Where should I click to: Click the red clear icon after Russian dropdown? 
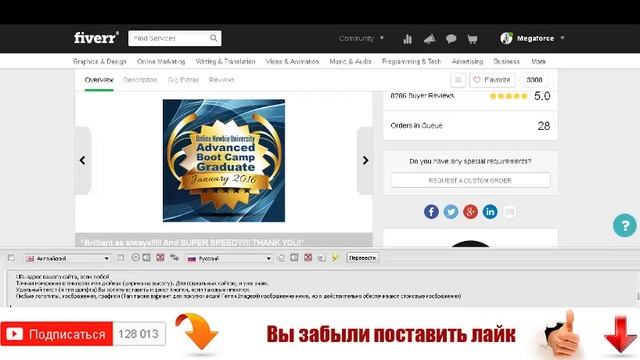coord(308,258)
